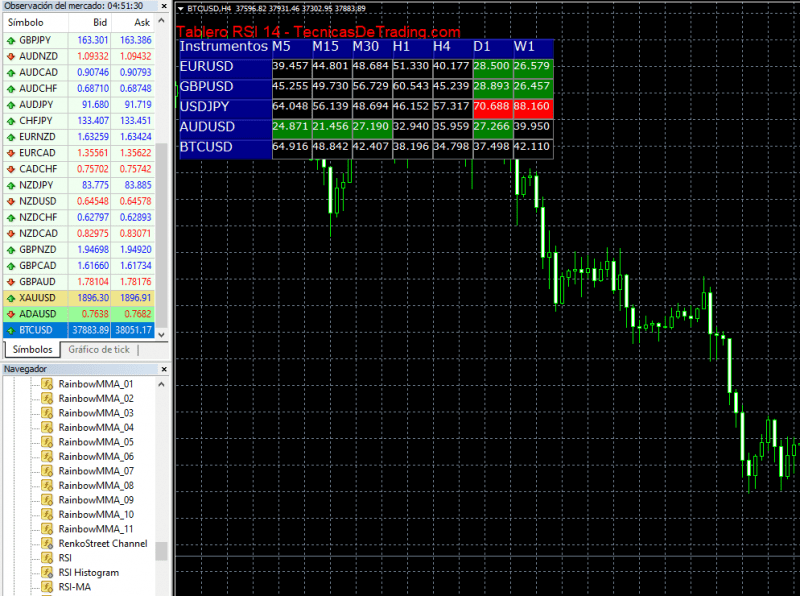Select RainbowMMA_09 in the Navegador tree
Screen dimensions: 800x596
(96, 500)
